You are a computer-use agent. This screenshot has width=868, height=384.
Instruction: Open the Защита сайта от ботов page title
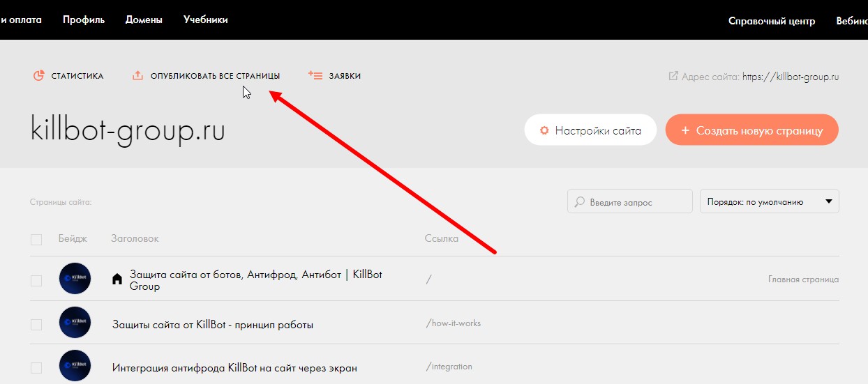click(x=256, y=280)
